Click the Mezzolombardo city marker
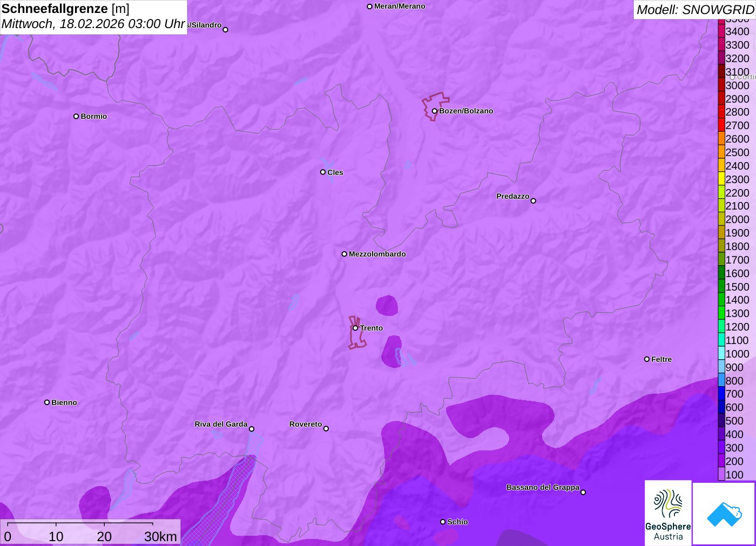 coord(344,254)
